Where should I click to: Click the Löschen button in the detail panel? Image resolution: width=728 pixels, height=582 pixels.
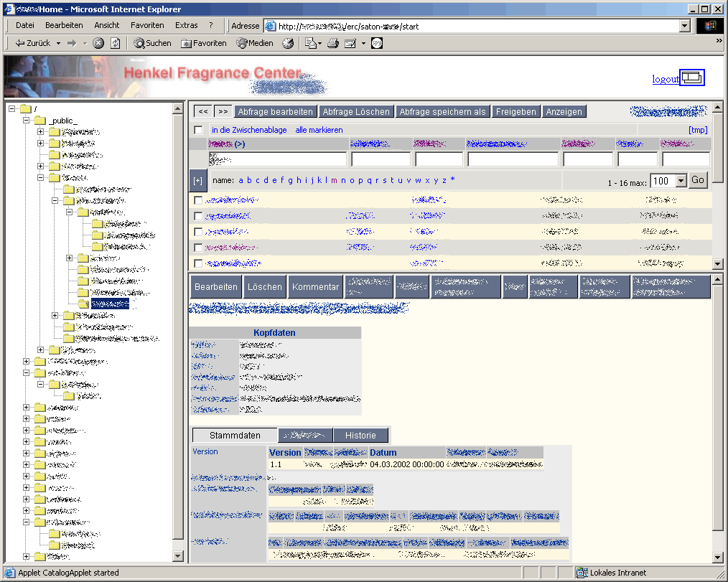pos(265,287)
